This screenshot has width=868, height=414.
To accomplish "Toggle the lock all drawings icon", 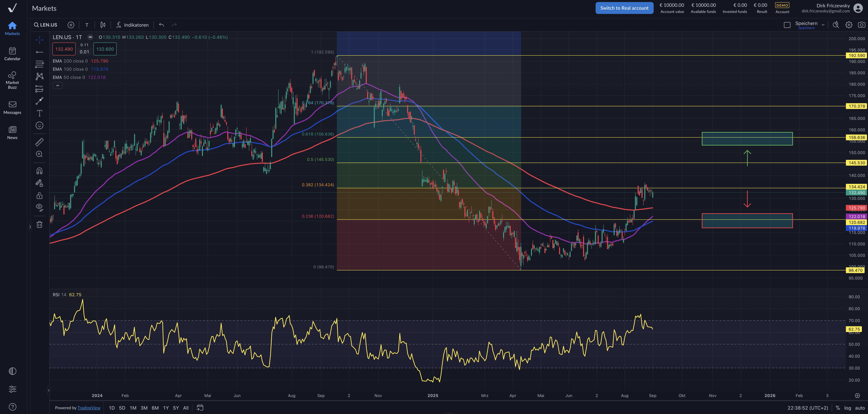I will [39, 196].
